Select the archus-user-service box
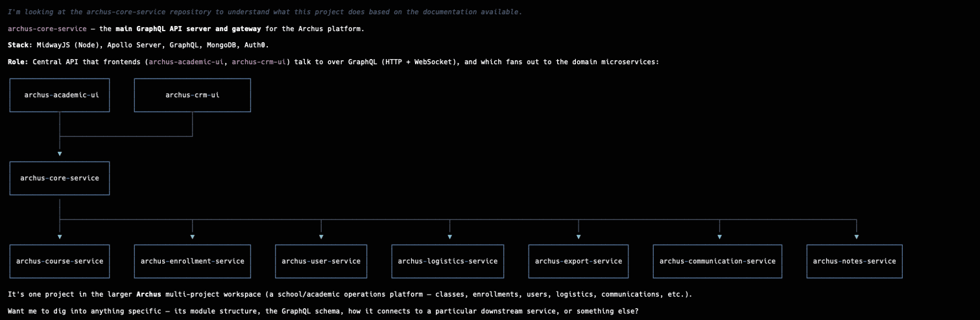The height and width of the screenshot is (320, 980). click(321, 262)
